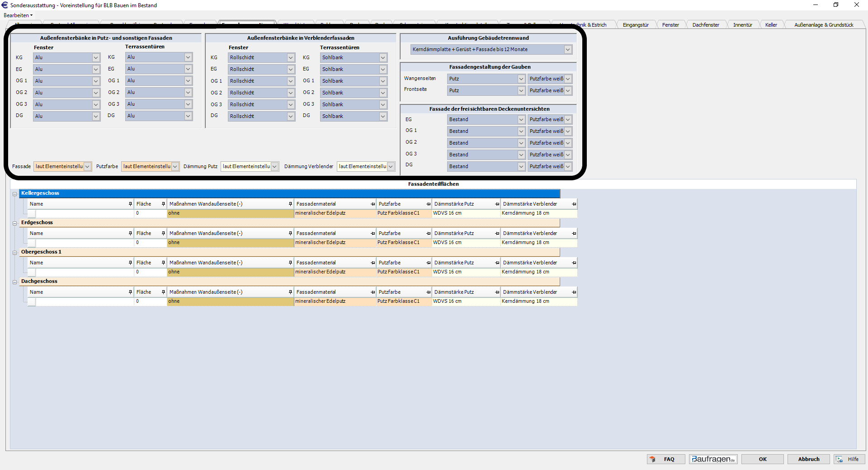Click pin icon on Erdgeschoss Fläche column

tap(163, 234)
